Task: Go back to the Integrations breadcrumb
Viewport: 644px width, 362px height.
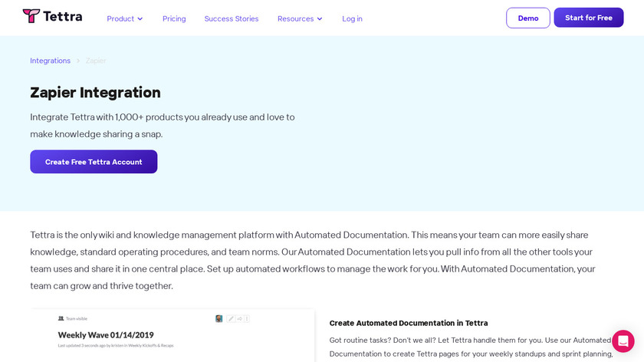Action: (x=50, y=61)
